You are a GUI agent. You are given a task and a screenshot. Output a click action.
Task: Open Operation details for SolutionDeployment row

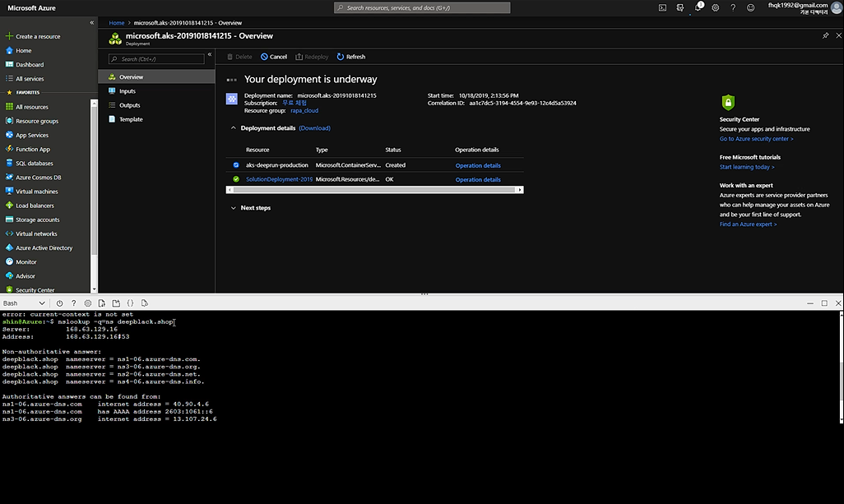[x=477, y=179]
